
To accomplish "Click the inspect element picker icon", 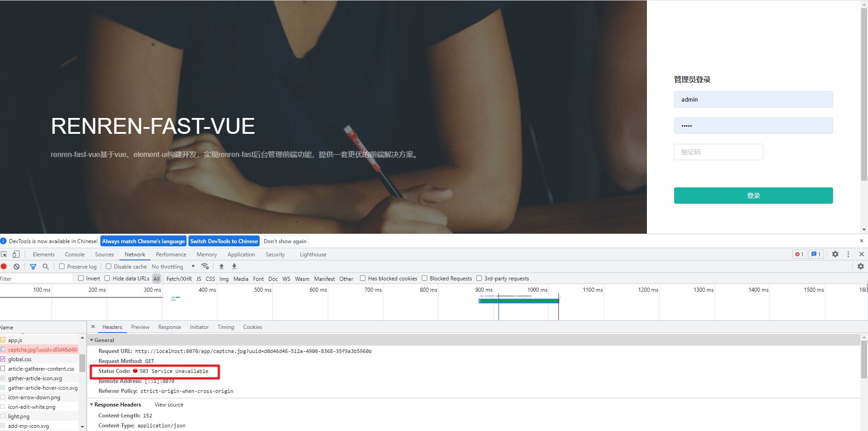I will pos(4,255).
